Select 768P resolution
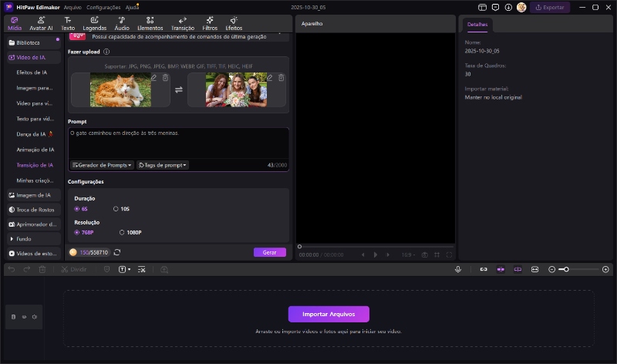 tap(84, 233)
